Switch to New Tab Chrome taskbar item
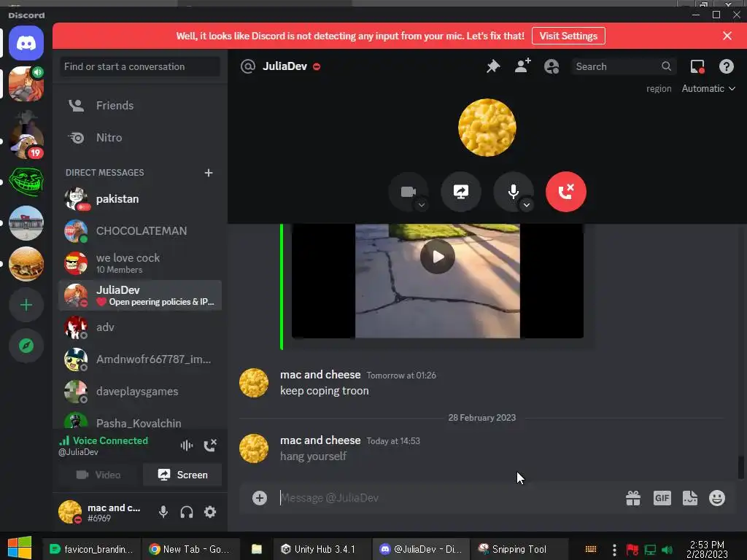The width and height of the screenshot is (747, 560). 189,549
